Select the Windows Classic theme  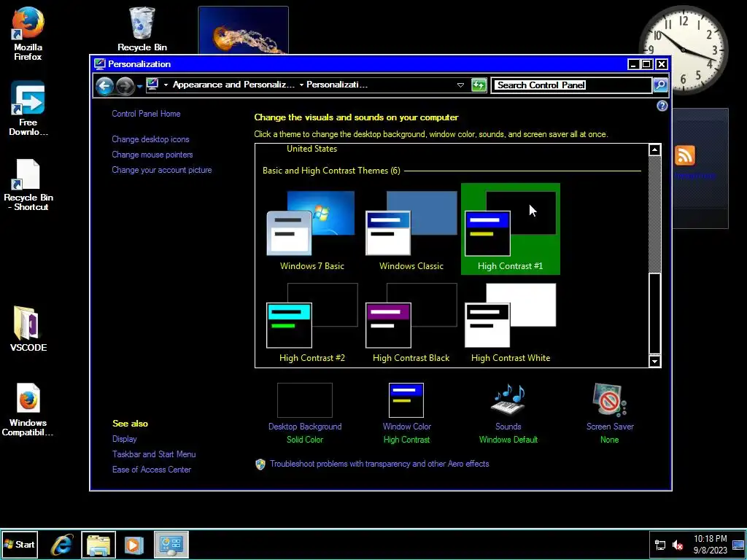click(411, 230)
